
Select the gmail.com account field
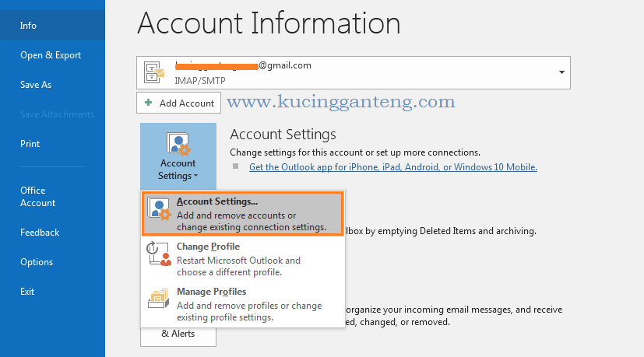tap(354, 72)
